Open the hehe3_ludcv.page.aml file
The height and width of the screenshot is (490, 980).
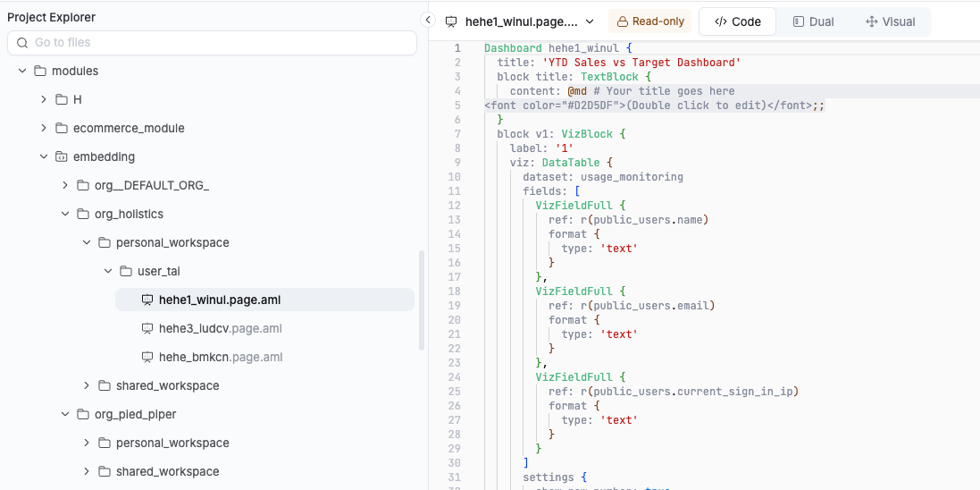point(220,329)
